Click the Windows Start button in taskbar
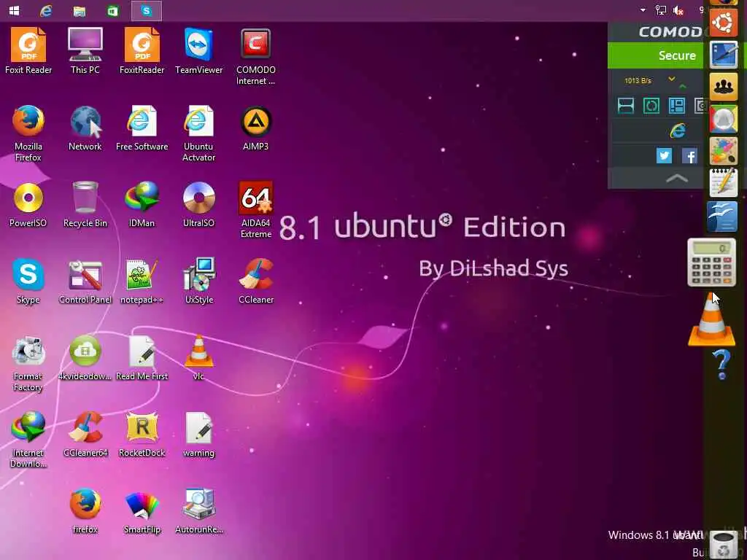 pyautogui.click(x=15, y=10)
